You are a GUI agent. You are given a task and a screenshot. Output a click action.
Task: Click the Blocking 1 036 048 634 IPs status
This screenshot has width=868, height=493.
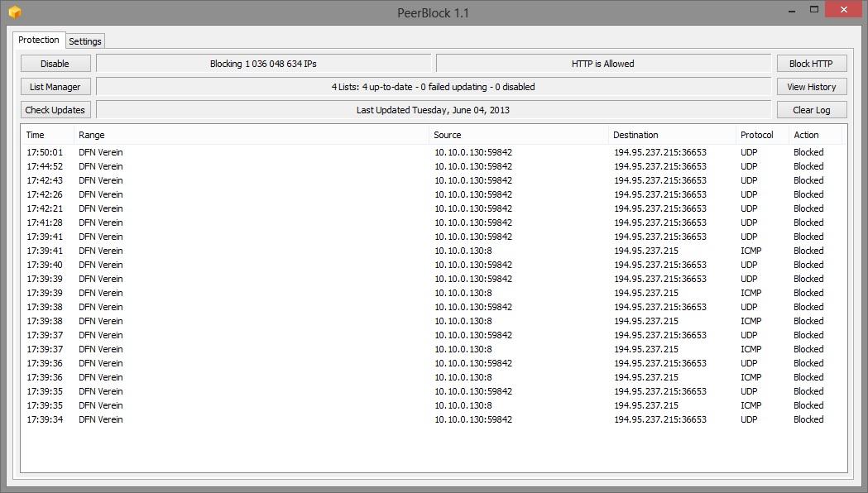click(x=263, y=64)
